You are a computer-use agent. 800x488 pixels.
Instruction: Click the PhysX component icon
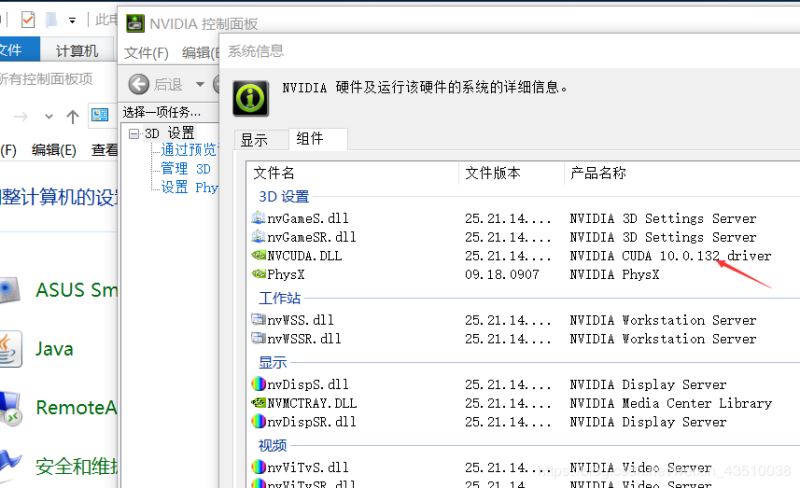[259, 274]
